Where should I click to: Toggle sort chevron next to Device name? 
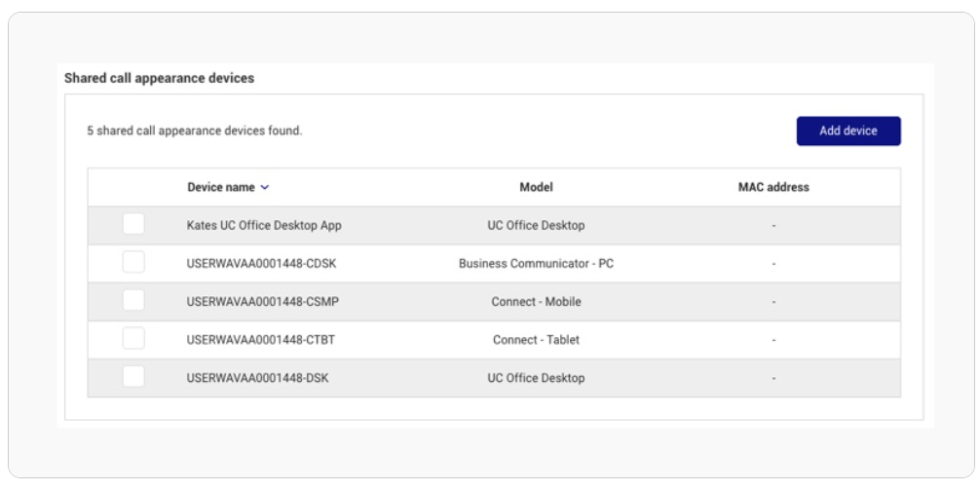click(x=265, y=187)
